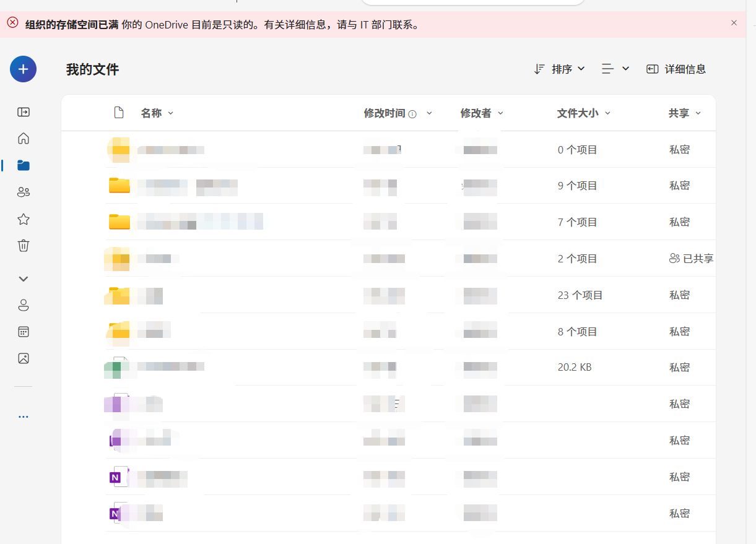
Task: Open the 详细信息 details pane
Action: point(676,69)
